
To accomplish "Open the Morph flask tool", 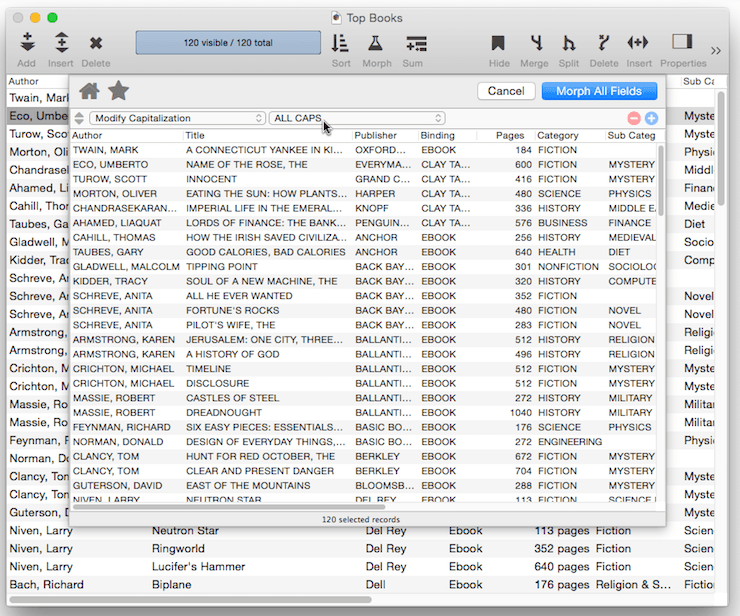I will (x=376, y=43).
